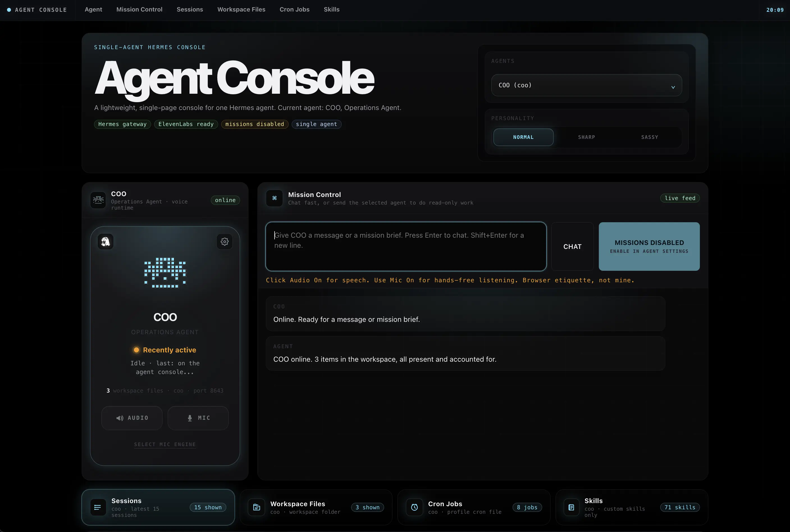The width and height of the screenshot is (790, 532).
Task: Click the message 'Online. Ready for a message or mission brief.'
Action: click(x=347, y=319)
